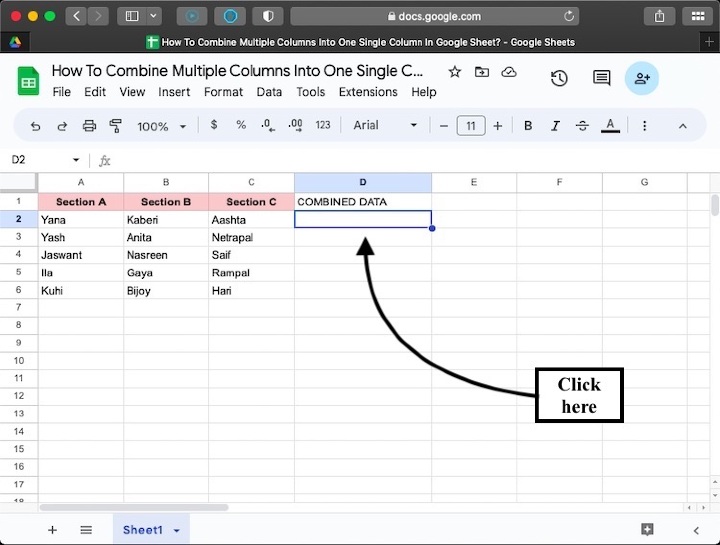This screenshot has width=720, height=545.
Task: Click the font size input field
Action: point(470,126)
